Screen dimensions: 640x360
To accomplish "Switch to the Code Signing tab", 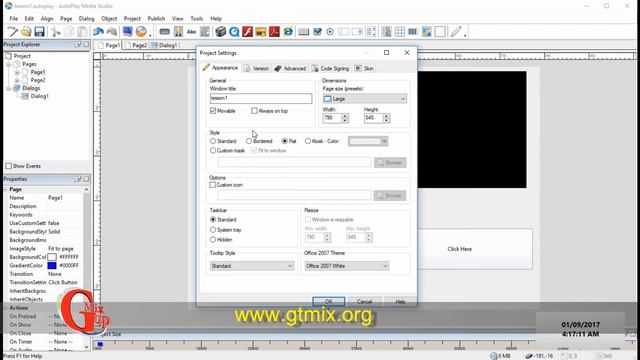I will 331,68.
